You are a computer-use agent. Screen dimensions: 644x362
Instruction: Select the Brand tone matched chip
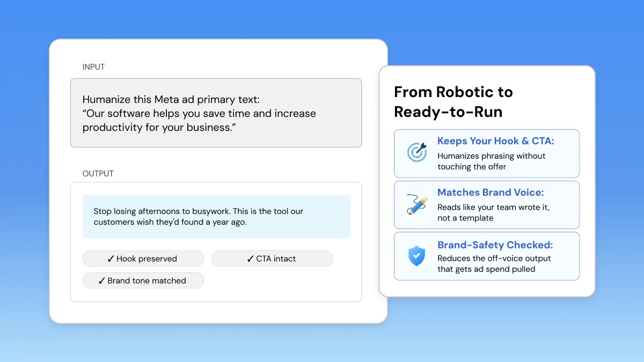143,280
